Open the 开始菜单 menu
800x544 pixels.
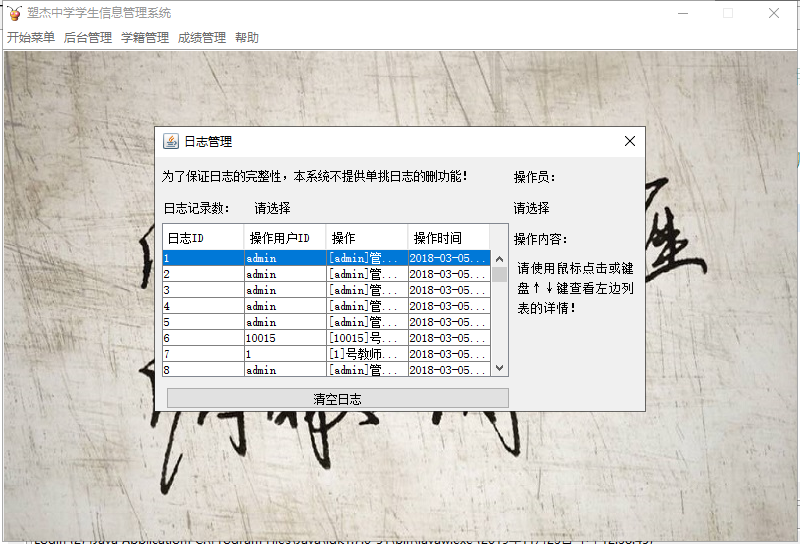[31, 37]
